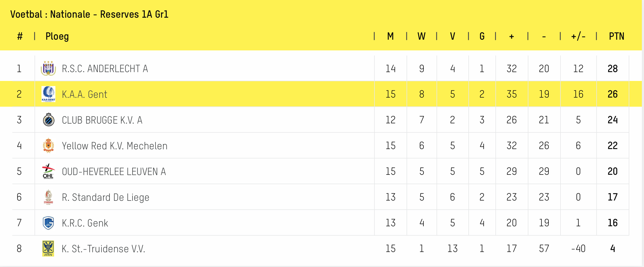The width and height of the screenshot is (644, 267).
Task: Click the OHL Leuven logo
Action: (x=48, y=171)
